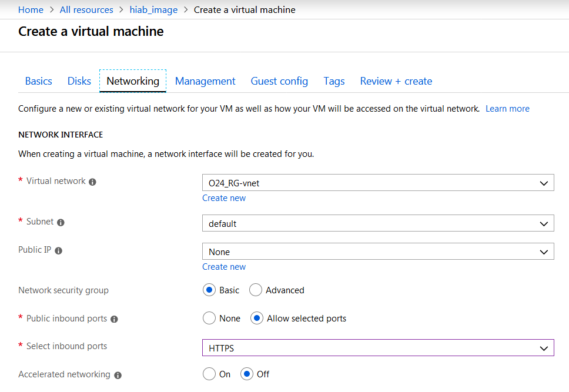Click info icon beside Subnet label

click(x=61, y=223)
